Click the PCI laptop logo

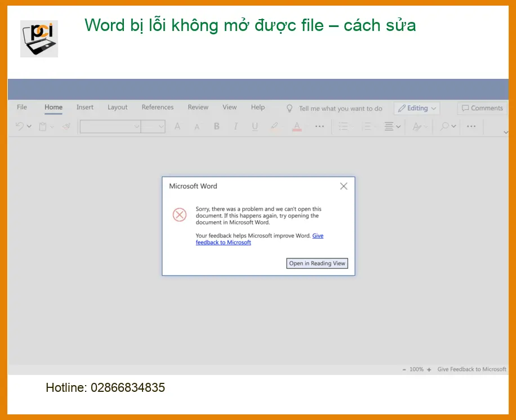pyautogui.click(x=39, y=39)
